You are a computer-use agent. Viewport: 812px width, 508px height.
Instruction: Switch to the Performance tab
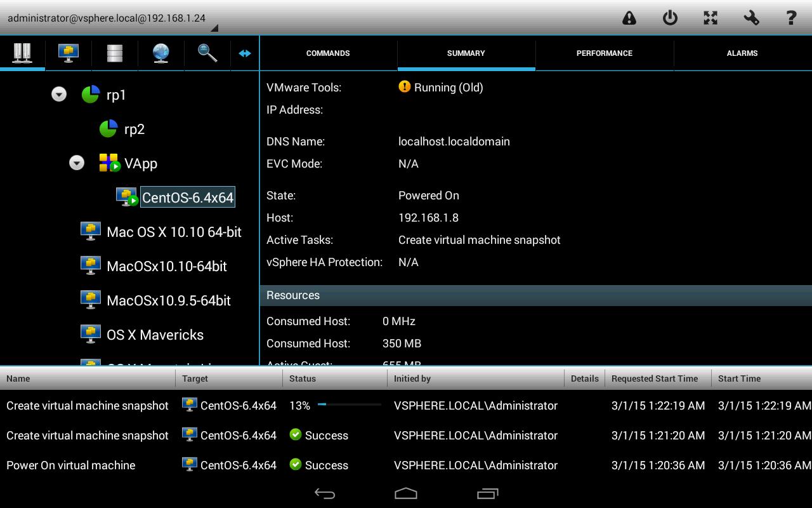(x=605, y=53)
